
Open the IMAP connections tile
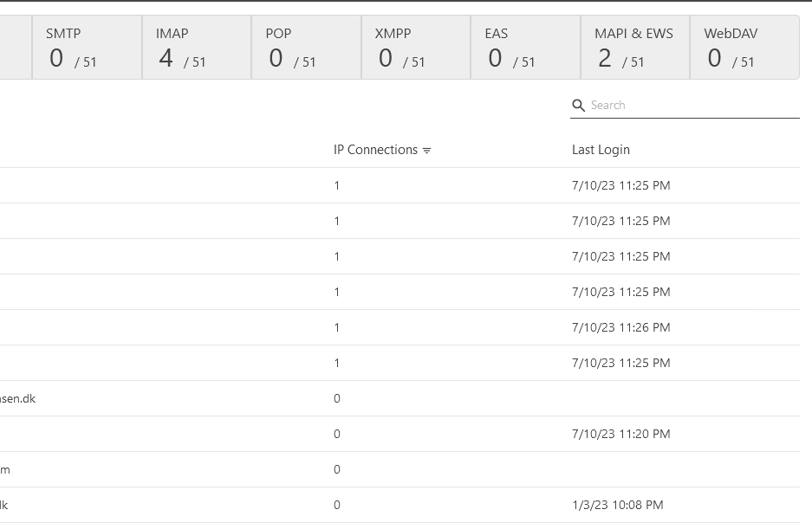(x=197, y=48)
